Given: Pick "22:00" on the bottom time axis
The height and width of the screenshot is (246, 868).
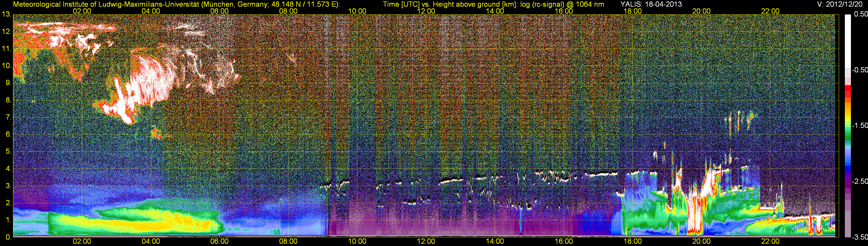Looking at the screenshot, I should [770, 241].
